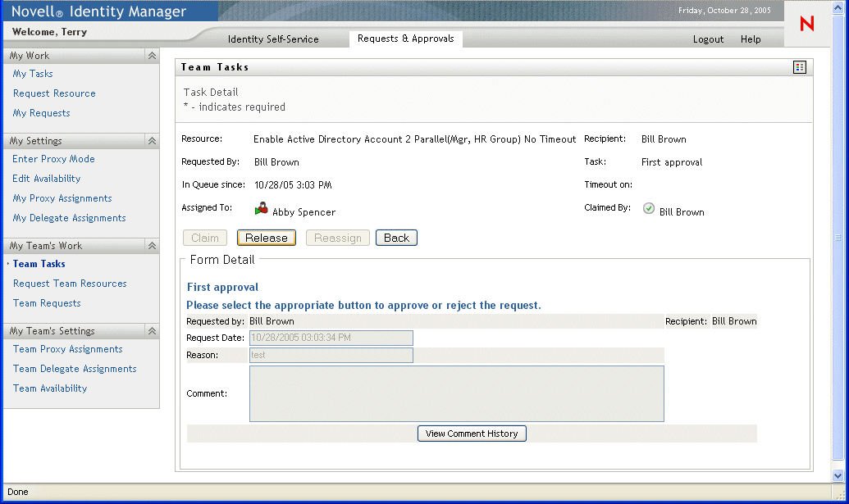Click the Novell N logo icon
The height and width of the screenshot is (504, 849).
807,23
